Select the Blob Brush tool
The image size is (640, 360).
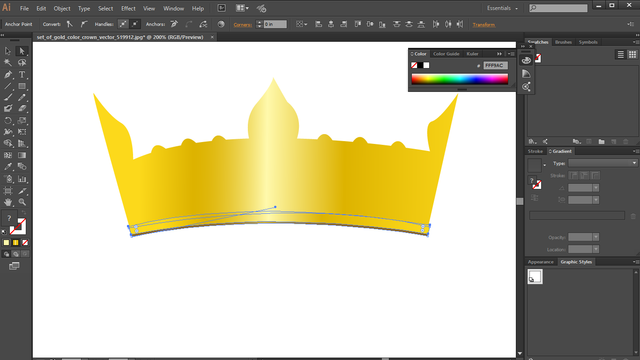[x=8, y=109]
